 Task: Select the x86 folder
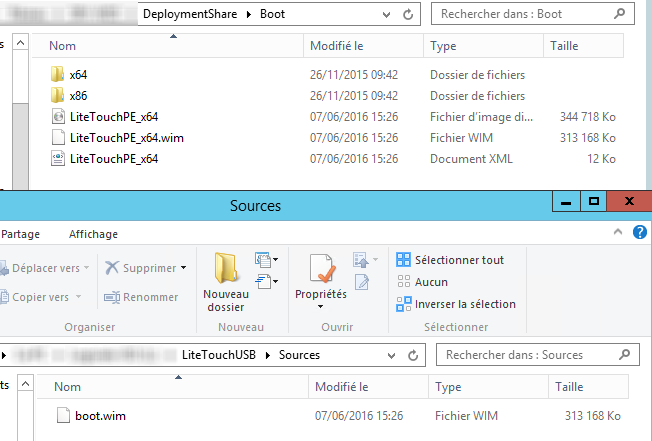click(78, 96)
